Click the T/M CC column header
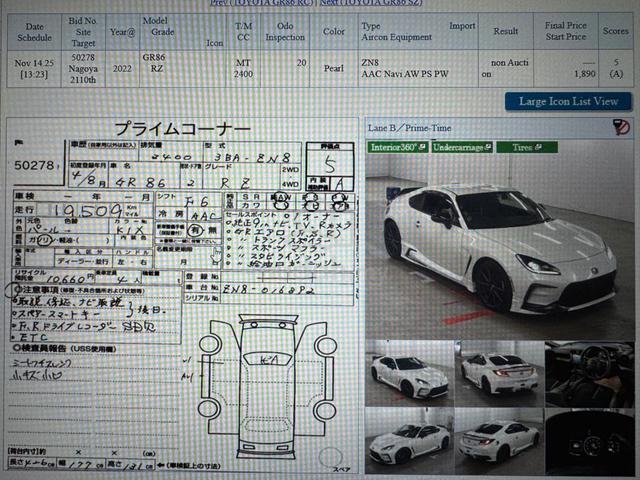 click(243, 32)
